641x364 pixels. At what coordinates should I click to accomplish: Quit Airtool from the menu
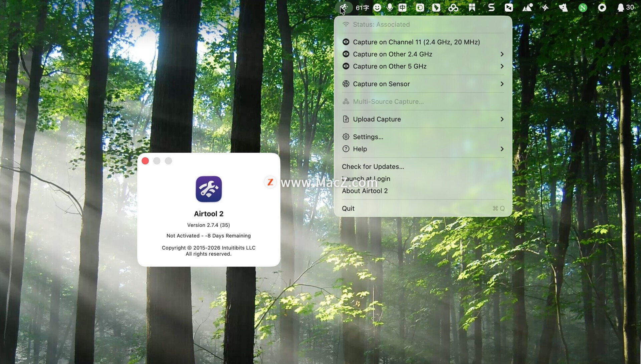coord(348,209)
